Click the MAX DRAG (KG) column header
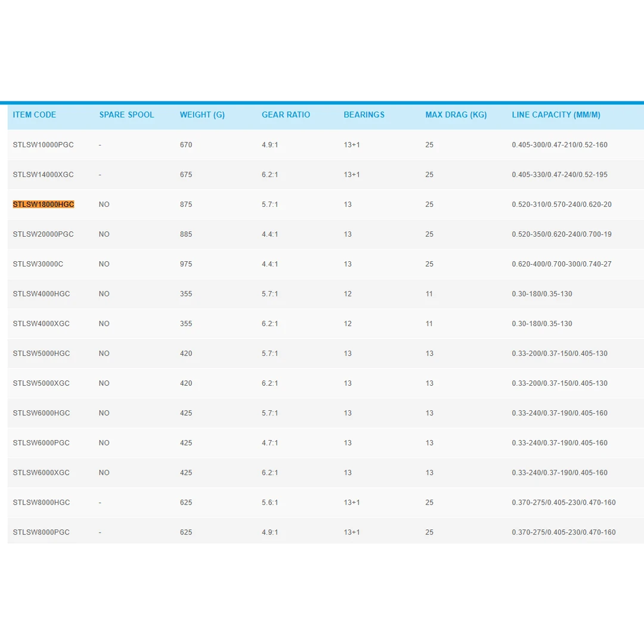644x644 pixels. [456, 114]
